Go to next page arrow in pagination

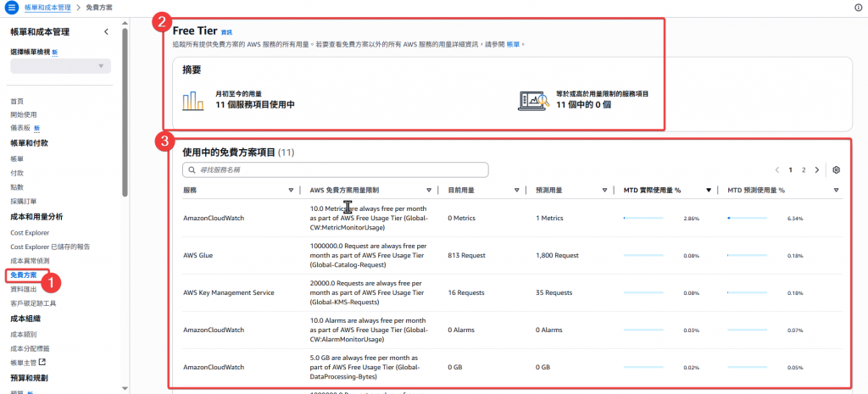817,169
